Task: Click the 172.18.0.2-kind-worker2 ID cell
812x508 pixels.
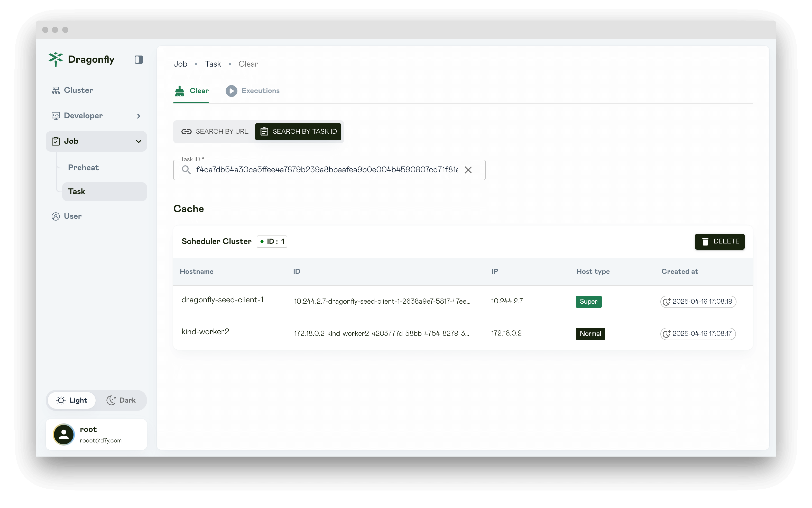Action: (x=382, y=333)
